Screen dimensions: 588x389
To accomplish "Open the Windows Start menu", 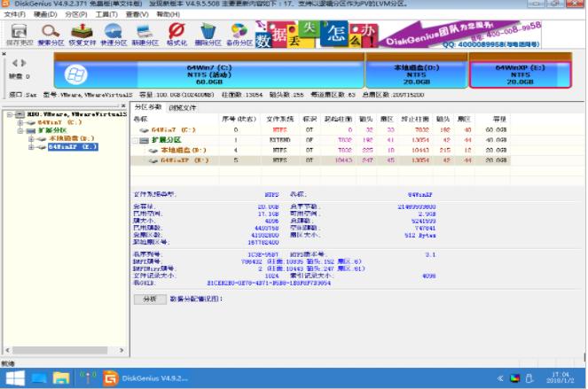I will tap(15, 378).
